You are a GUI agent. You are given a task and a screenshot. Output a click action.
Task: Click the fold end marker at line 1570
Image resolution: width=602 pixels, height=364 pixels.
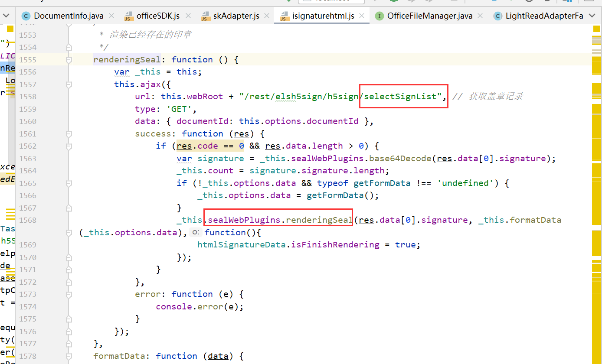69,257
